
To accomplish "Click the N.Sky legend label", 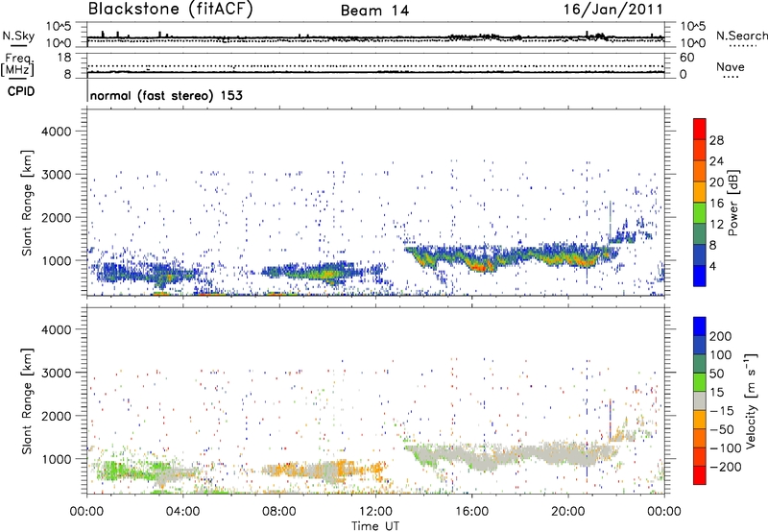I will point(18,36).
